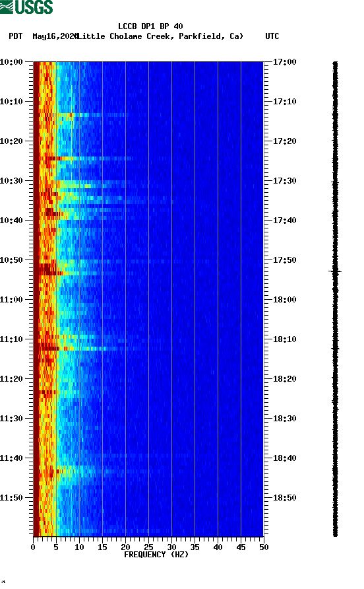364x589 pixels.
Task: Click the 11:50 PDT time label
Action: click(x=11, y=498)
